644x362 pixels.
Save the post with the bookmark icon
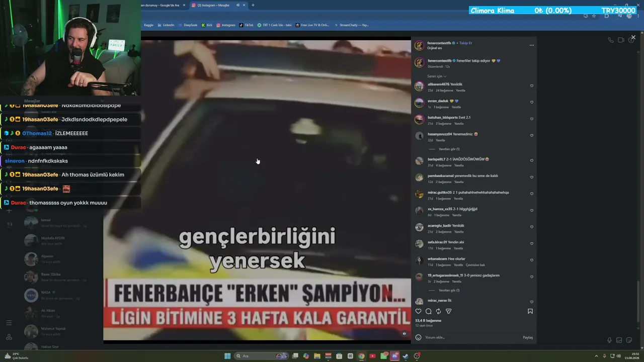point(530,311)
